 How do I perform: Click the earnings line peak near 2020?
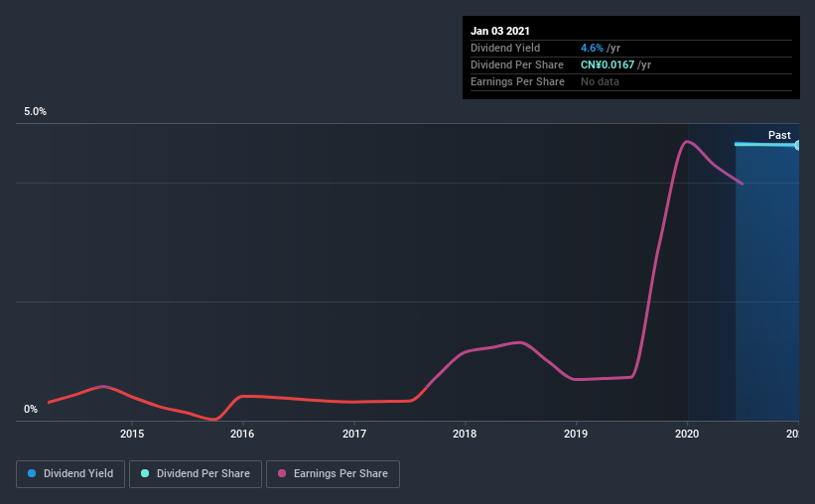click(x=687, y=141)
